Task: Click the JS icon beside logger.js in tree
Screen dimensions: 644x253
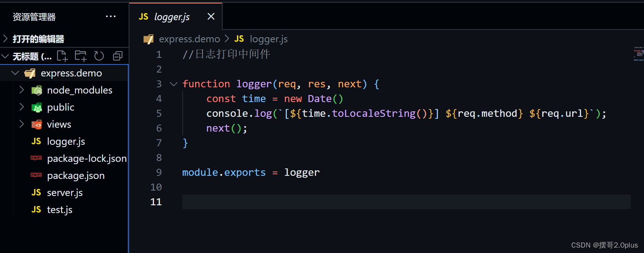Action: [x=36, y=141]
